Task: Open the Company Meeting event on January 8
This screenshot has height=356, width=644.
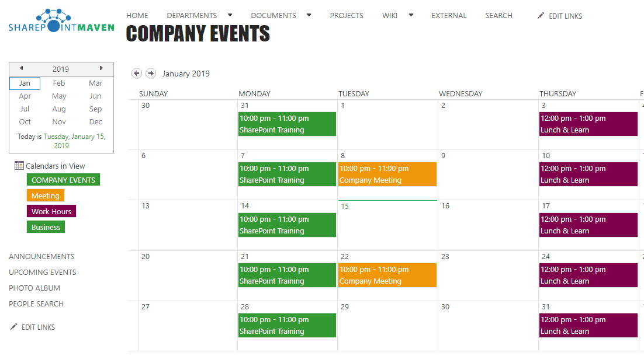Action: (x=387, y=174)
